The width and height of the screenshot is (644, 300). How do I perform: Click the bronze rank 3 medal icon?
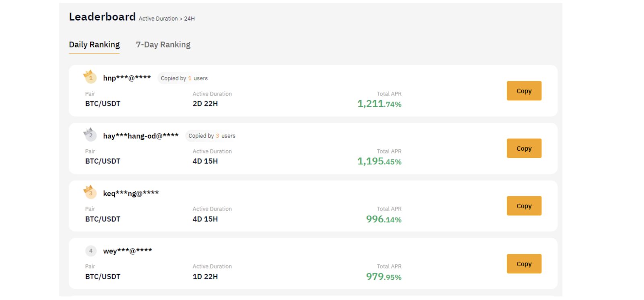coord(90,192)
